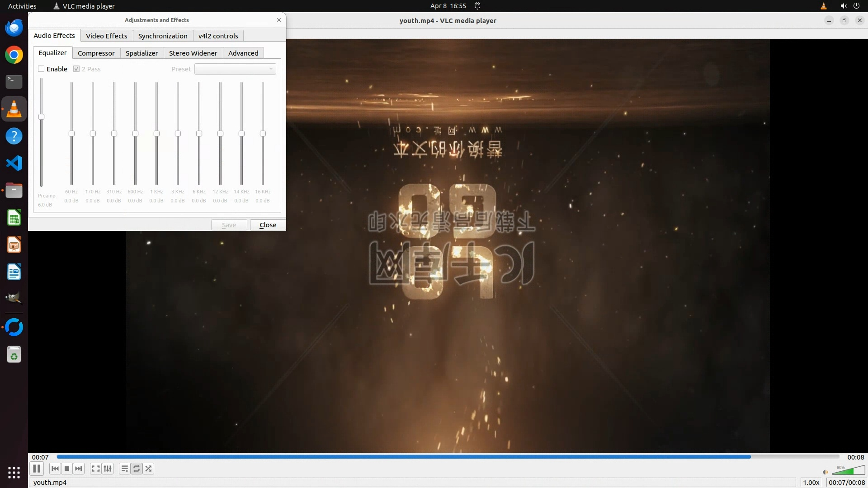Skip to the previous media track

[55, 469]
